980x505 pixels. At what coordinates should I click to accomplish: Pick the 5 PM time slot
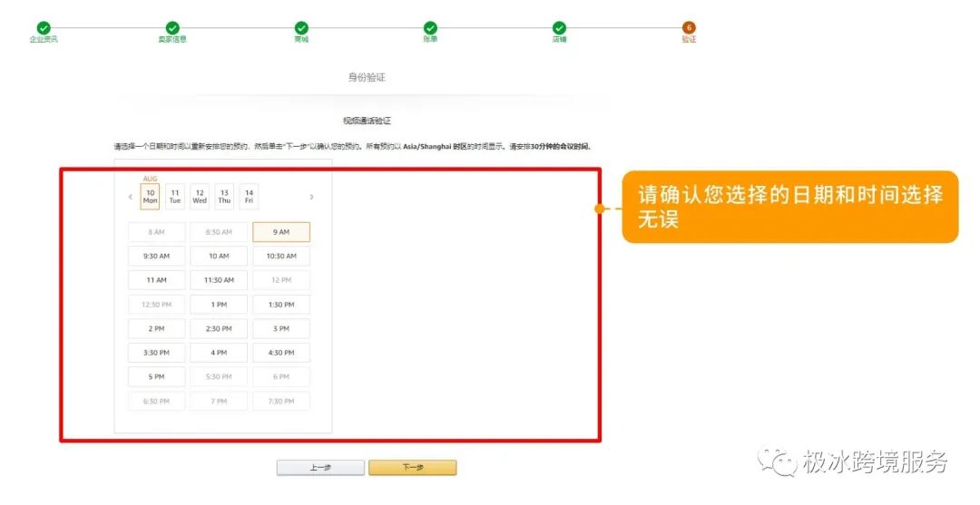[x=156, y=377]
